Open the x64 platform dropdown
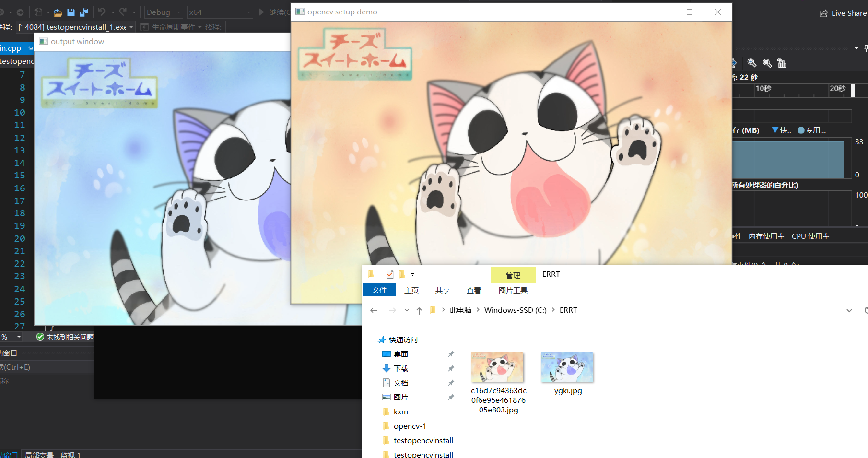868x458 pixels. point(220,12)
